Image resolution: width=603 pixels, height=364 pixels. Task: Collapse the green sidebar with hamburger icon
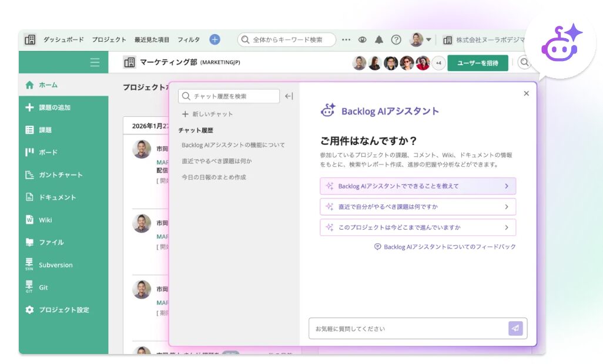(x=95, y=62)
